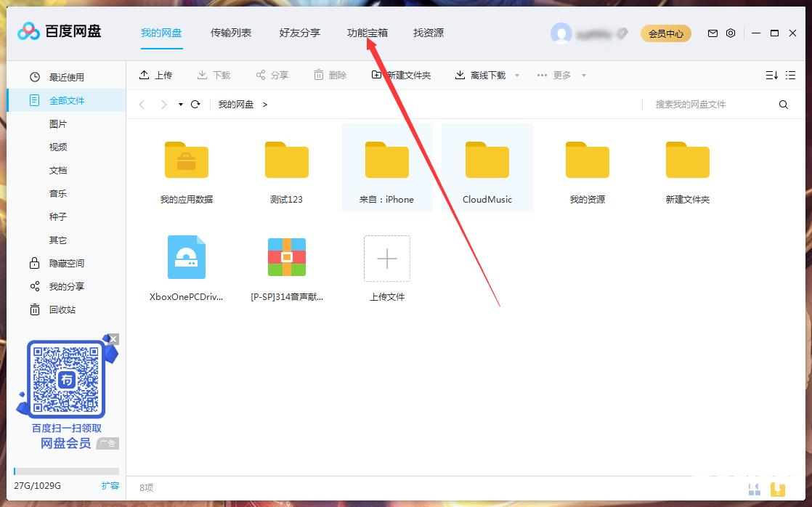Click the 下载 download button

[x=214, y=75]
